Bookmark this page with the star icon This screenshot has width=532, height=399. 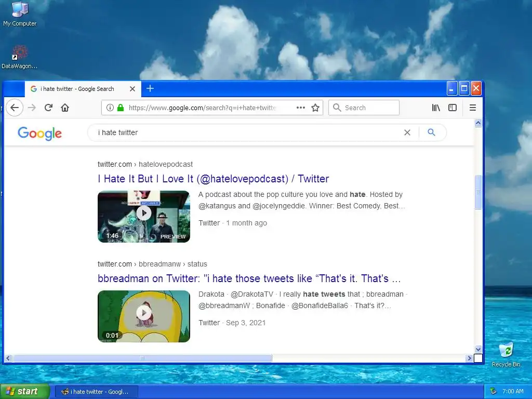click(x=315, y=108)
